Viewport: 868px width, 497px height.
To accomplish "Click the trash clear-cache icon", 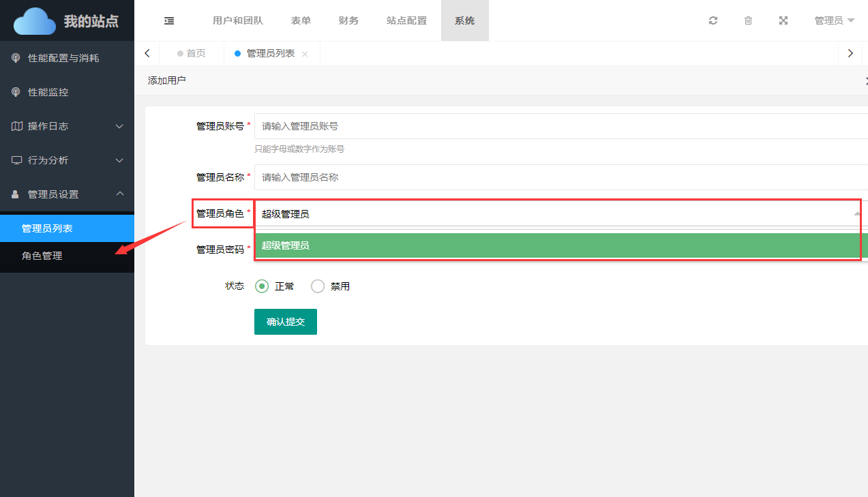I will tap(748, 20).
